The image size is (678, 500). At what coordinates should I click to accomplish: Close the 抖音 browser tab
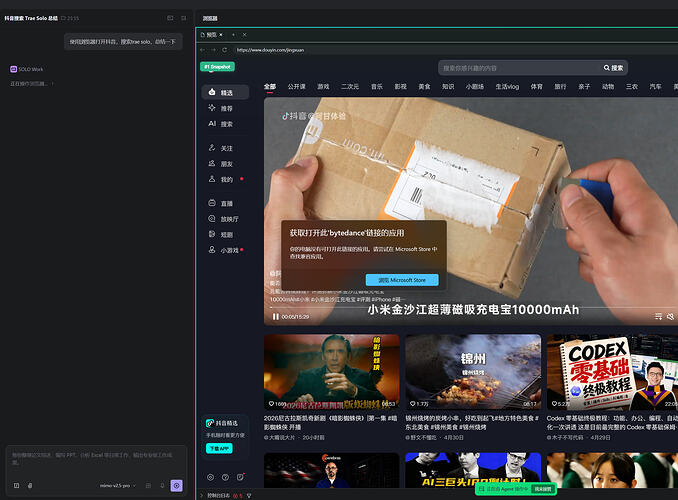coord(221,35)
